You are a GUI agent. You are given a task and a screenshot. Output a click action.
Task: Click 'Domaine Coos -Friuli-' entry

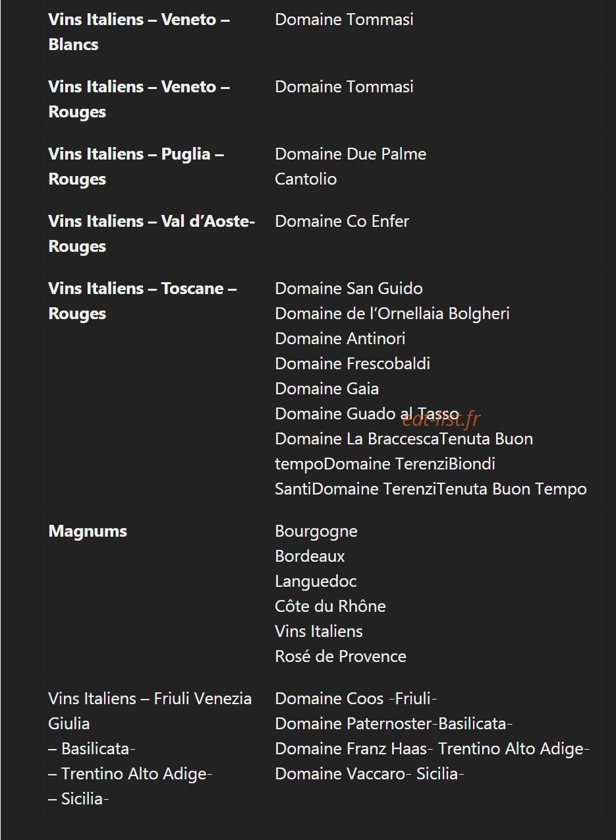356,699
